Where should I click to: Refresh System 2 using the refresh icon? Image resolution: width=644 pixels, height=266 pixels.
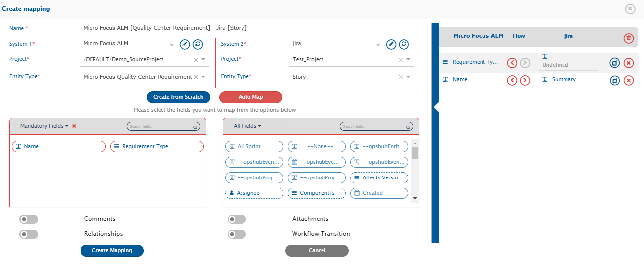[x=404, y=44]
